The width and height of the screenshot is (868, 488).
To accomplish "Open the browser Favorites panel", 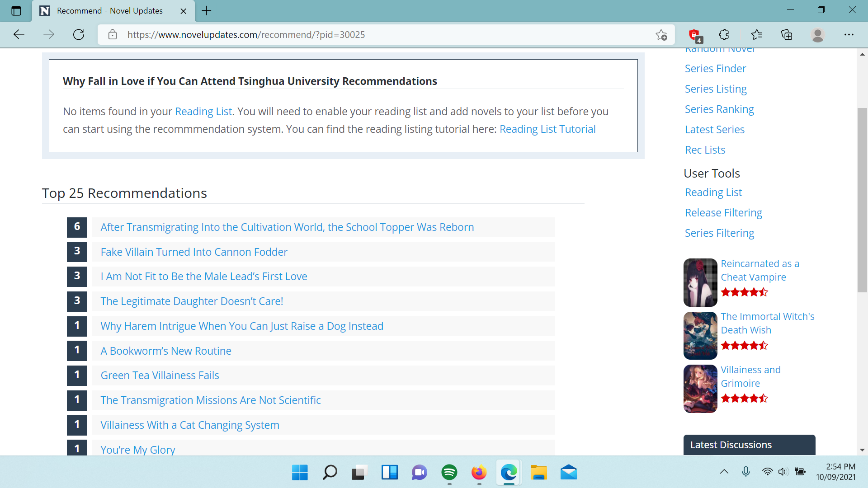I will [x=757, y=34].
